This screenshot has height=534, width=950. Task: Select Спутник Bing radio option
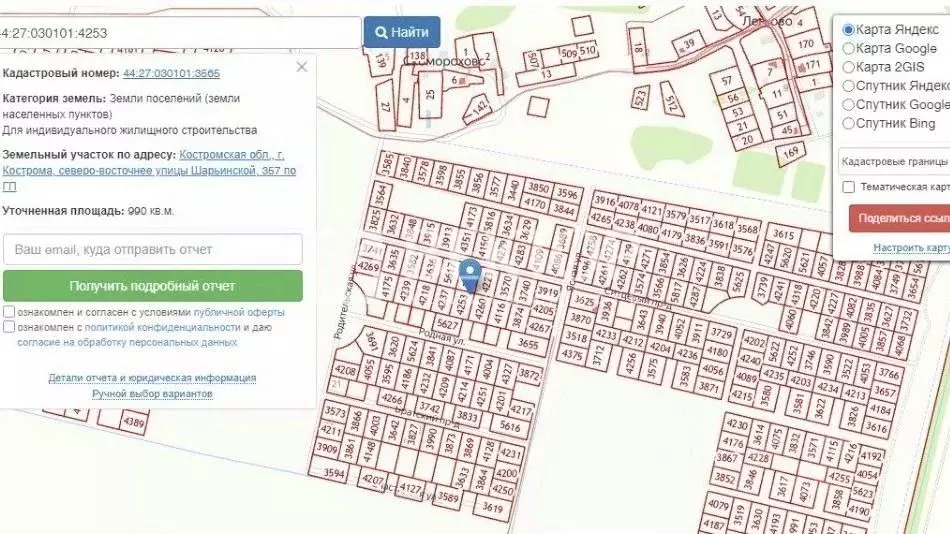(849, 123)
